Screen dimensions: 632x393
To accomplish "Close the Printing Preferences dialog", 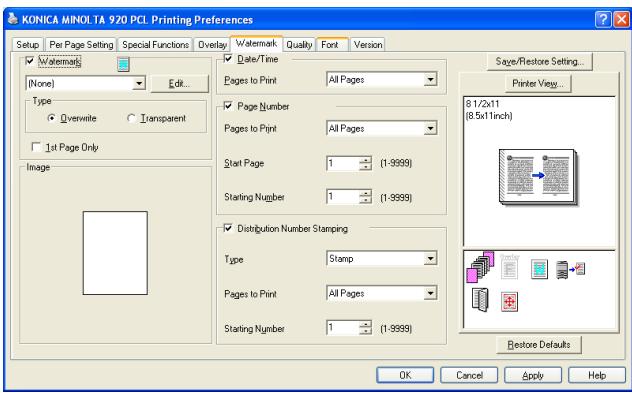I will [x=622, y=19].
